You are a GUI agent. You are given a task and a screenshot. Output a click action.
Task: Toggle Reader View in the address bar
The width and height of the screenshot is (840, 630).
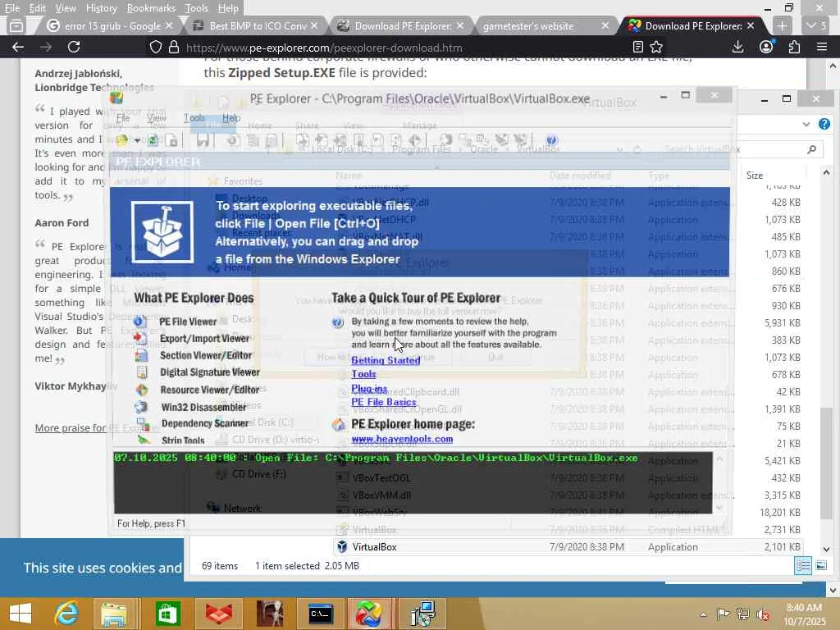[637, 47]
